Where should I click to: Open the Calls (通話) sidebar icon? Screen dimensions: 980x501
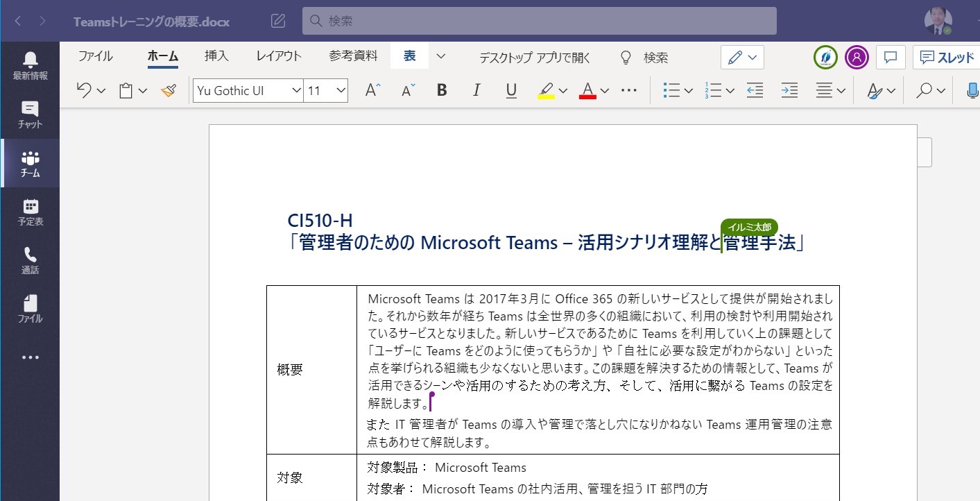tap(30, 260)
